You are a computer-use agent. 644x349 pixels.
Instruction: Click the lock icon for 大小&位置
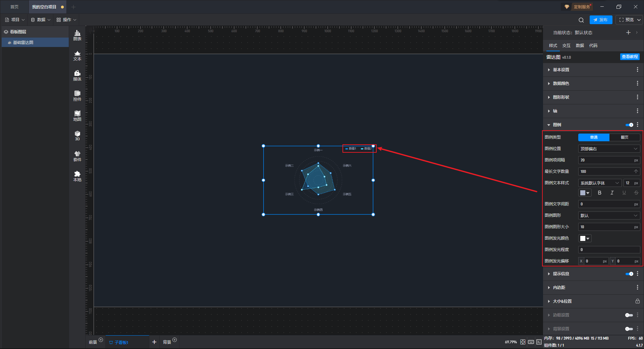point(637,301)
